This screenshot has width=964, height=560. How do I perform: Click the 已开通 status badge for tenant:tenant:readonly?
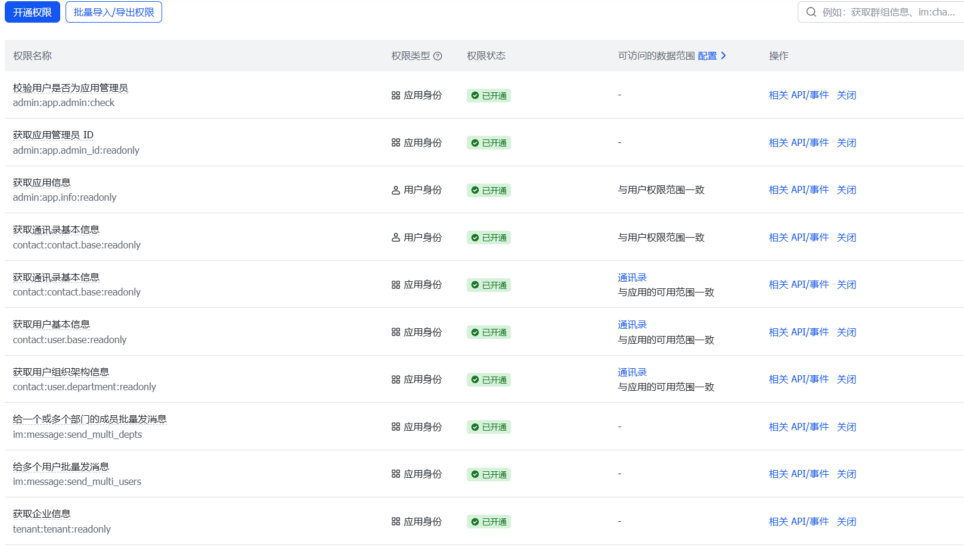click(488, 522)
